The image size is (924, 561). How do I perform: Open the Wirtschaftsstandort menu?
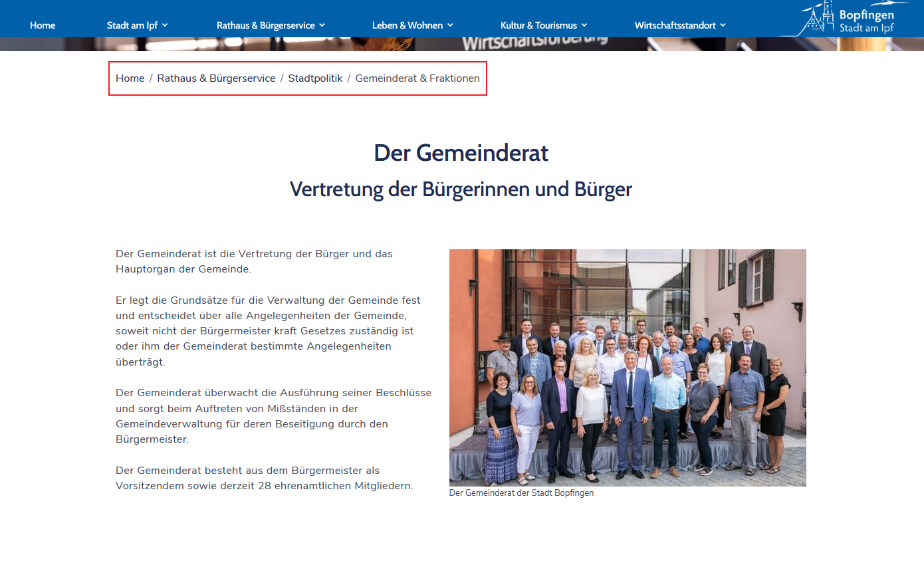coord(681,25)
